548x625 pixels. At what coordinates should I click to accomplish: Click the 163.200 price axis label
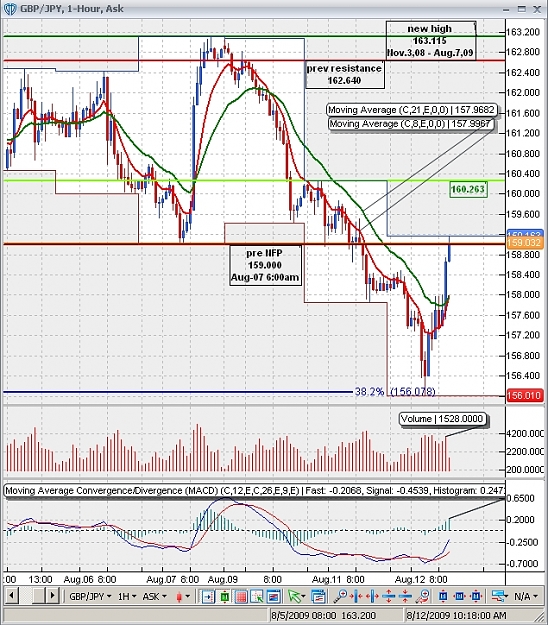[525, 32]
